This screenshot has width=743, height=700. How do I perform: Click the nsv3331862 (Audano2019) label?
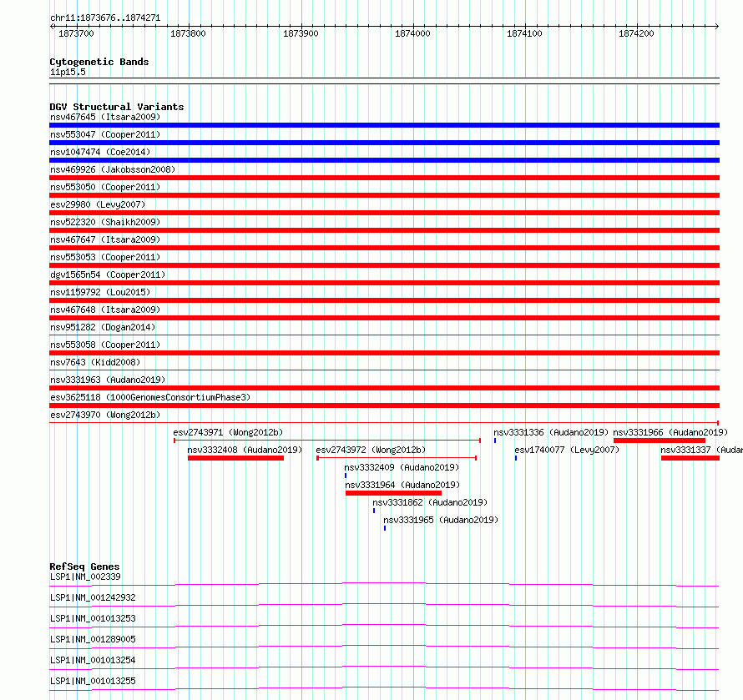click(430, 502)
